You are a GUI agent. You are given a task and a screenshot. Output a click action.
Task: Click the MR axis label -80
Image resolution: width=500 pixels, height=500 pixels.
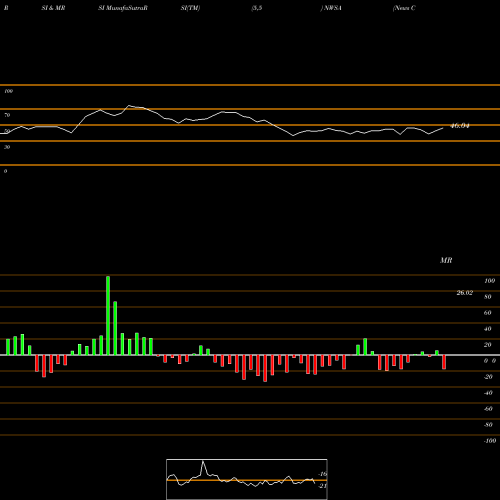(488, 425)
